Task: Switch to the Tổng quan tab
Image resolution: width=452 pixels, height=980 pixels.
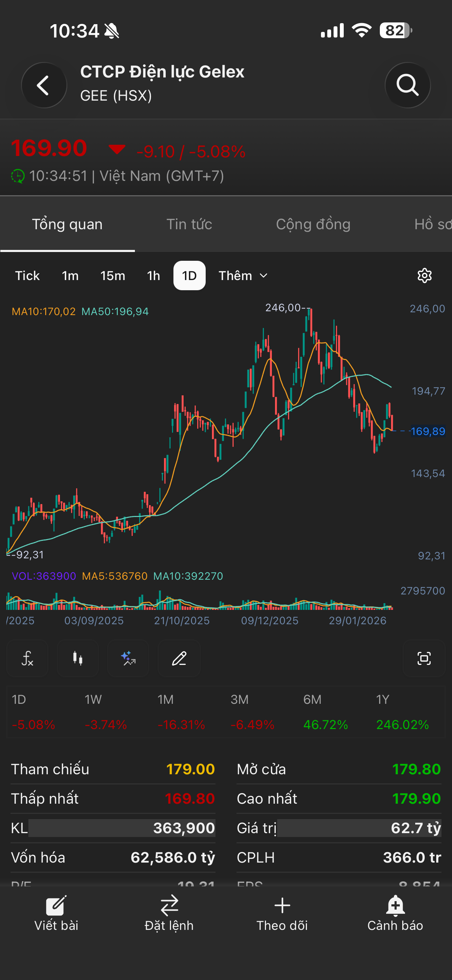Action: click(67, 224)
